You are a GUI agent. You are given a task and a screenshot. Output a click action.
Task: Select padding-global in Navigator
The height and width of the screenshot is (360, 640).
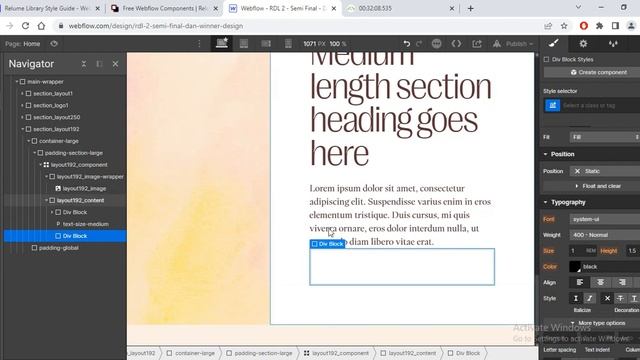[59, 248]
